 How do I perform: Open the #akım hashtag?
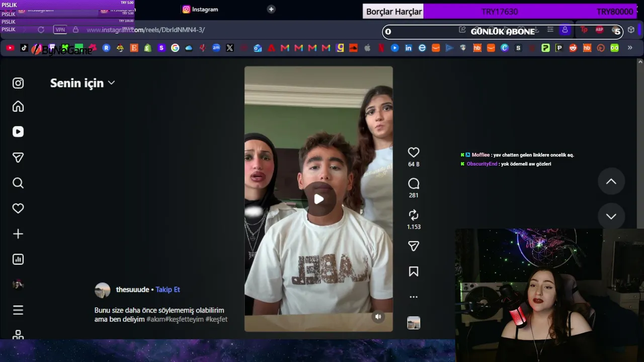click(155, 319)
